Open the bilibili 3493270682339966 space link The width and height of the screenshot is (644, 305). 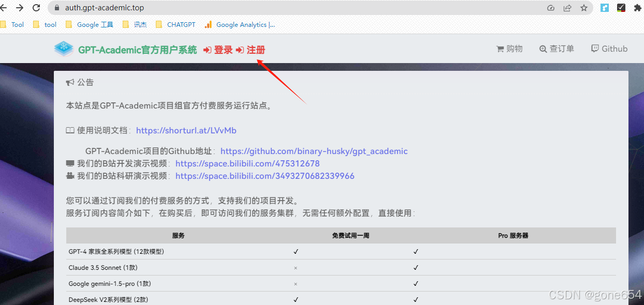click(265, 176)
